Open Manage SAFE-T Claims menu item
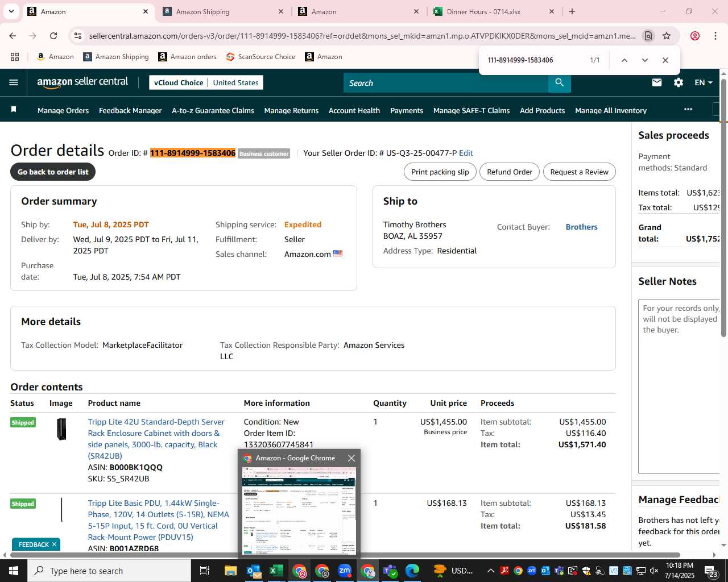 click(471, 111)
